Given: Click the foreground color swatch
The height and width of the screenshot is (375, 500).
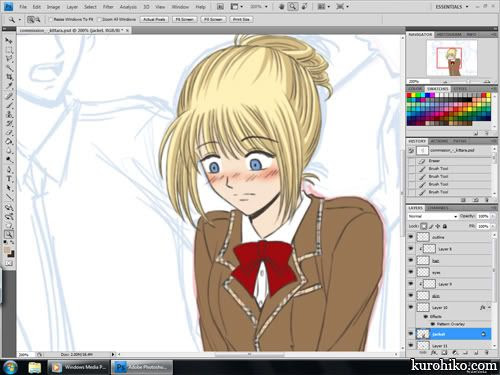Looking at the screenshot, I should pos(7,250).
